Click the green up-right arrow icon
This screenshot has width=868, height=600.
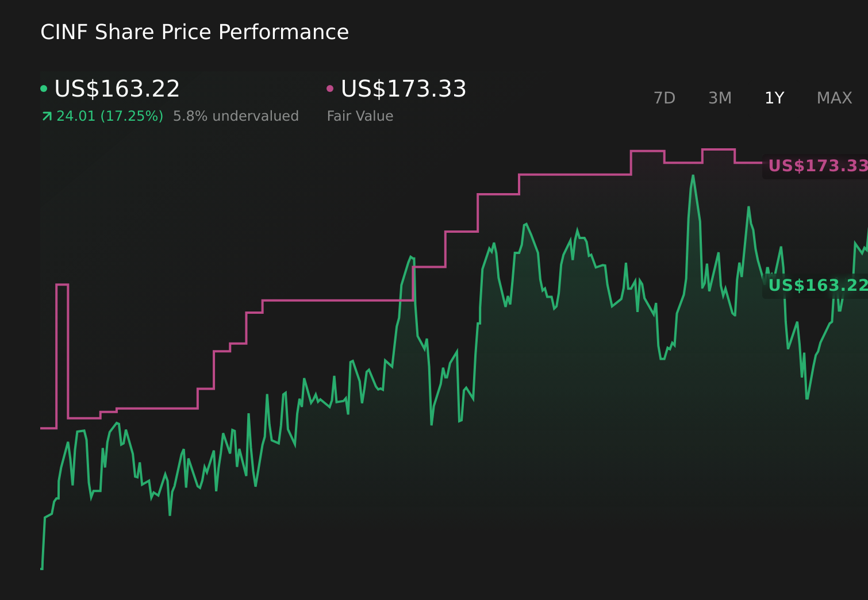[47, 117]
